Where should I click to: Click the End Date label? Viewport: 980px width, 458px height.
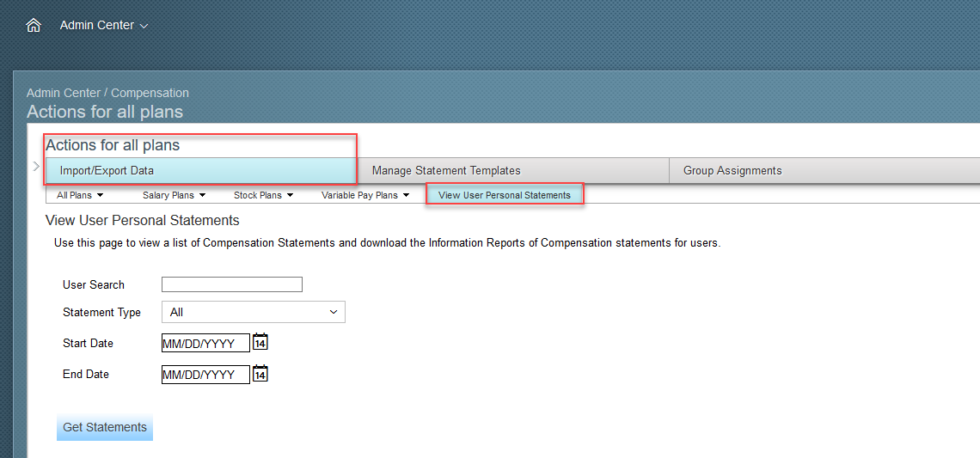pyautogui.click(x=86, y=375)
